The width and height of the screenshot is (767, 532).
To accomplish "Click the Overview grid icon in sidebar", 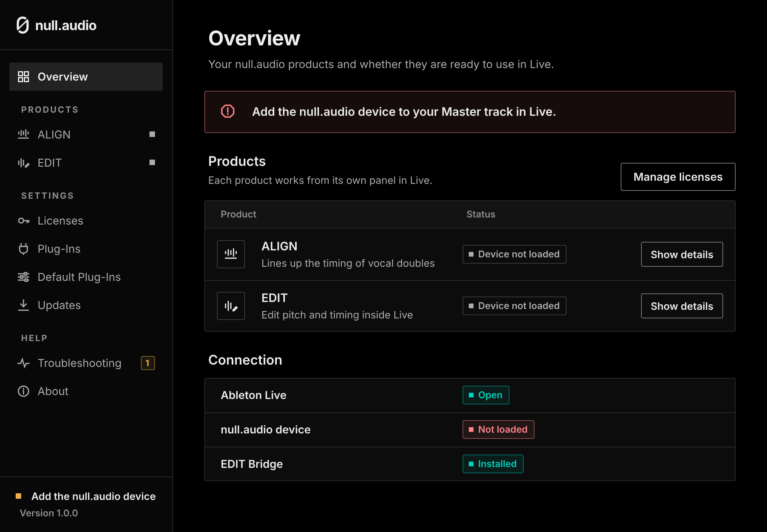I will click(x=23, y=77).
